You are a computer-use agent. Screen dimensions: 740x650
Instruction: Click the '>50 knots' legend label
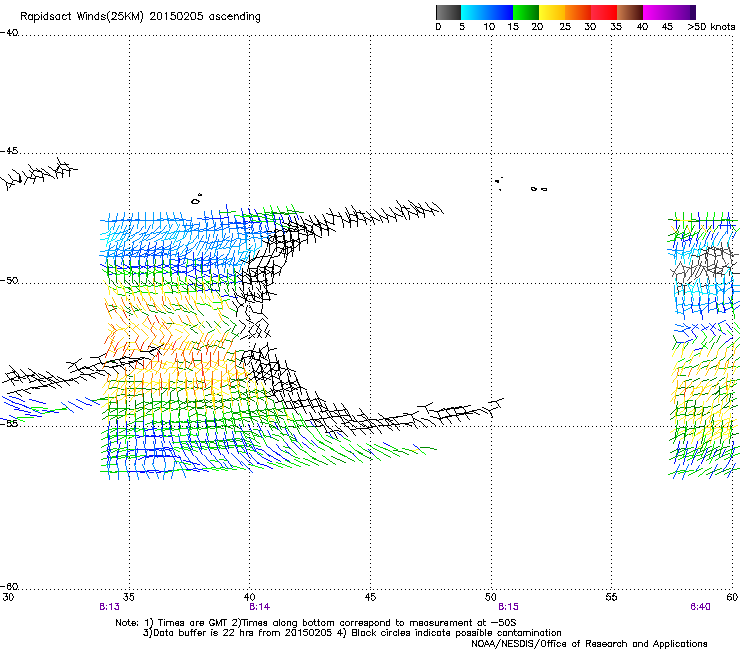click(x=711, y=27)
